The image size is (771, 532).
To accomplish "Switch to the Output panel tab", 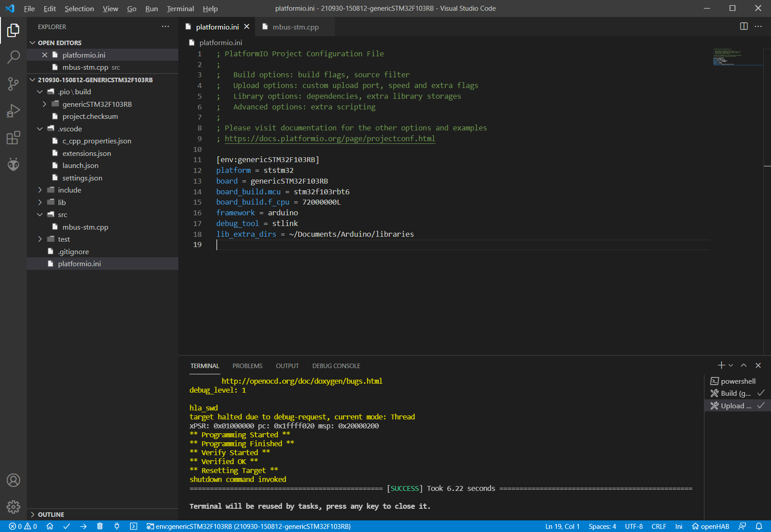I will click(287, 366).
